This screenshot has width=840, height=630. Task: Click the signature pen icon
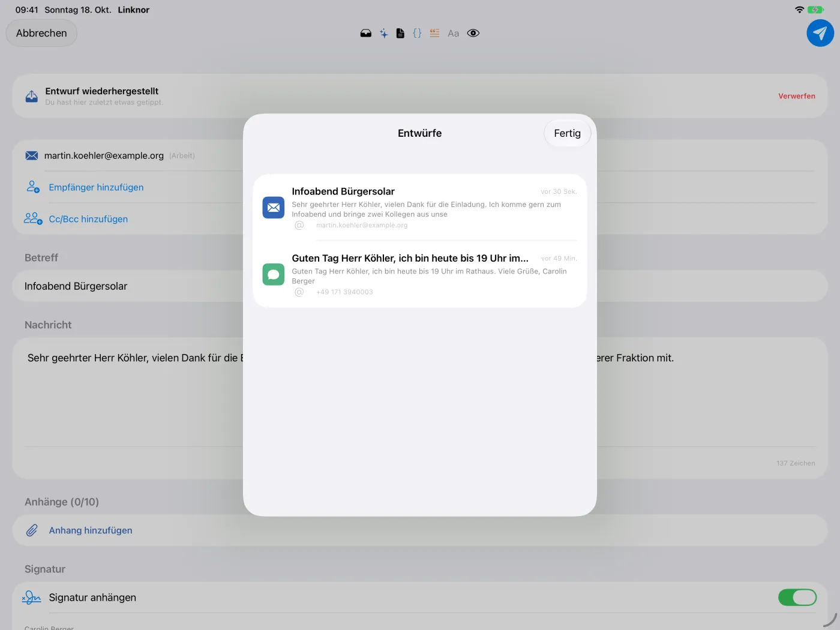tap(32, 598)
